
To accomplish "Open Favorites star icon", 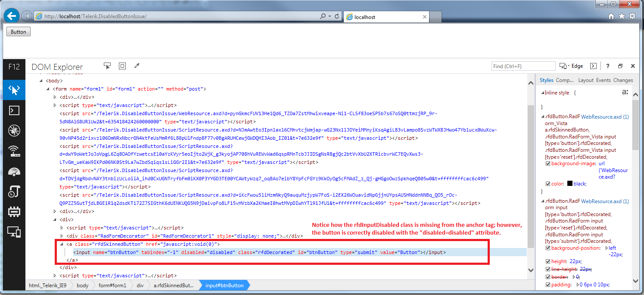I will point(622,16).
